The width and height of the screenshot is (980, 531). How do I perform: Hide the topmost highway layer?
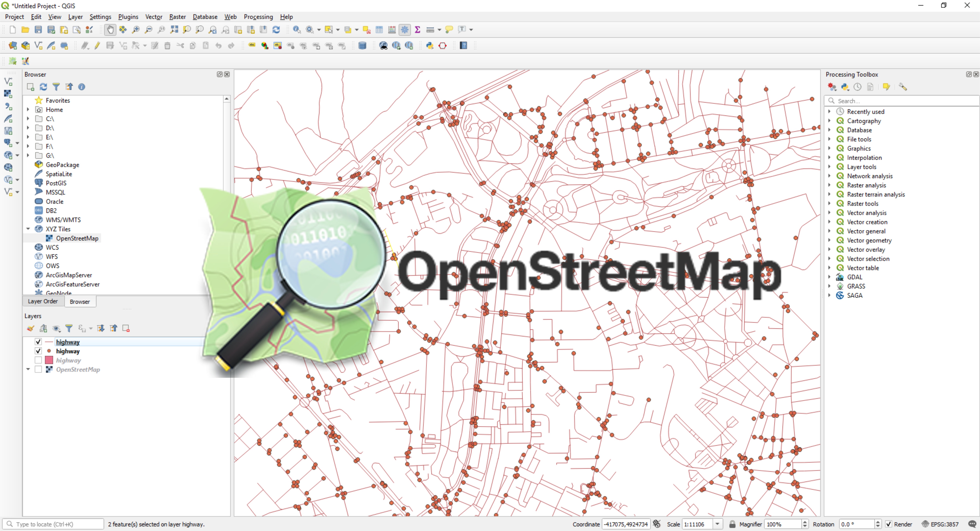coord(38,342)
